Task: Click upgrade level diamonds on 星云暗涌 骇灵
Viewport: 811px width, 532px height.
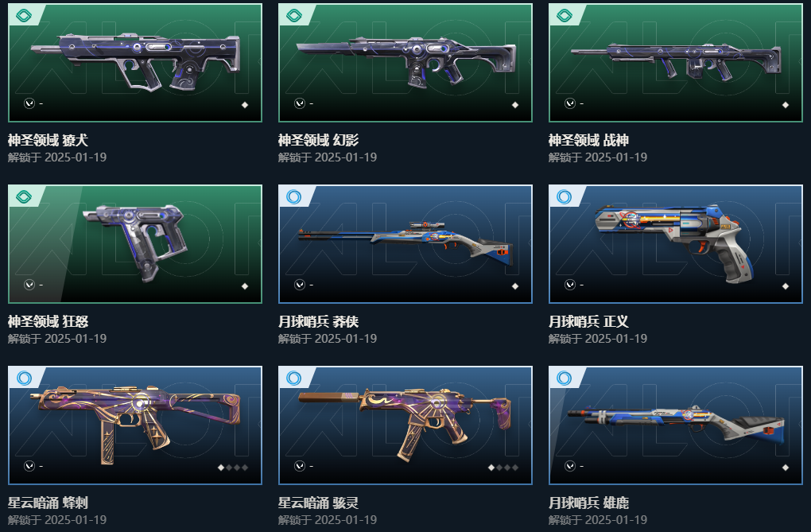Action: click(503, 468)
